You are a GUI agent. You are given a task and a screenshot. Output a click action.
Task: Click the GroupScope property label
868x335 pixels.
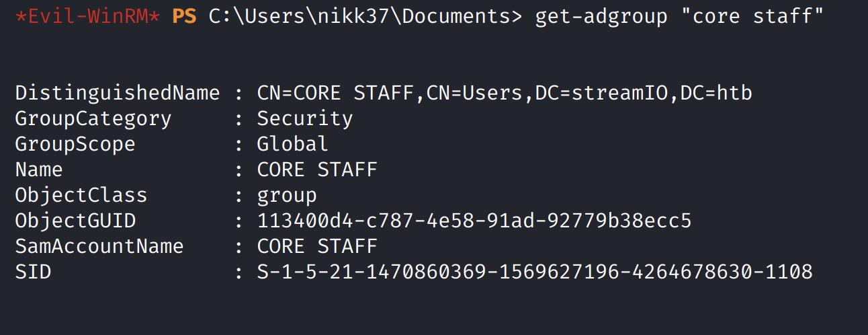[x=75, y=144]
